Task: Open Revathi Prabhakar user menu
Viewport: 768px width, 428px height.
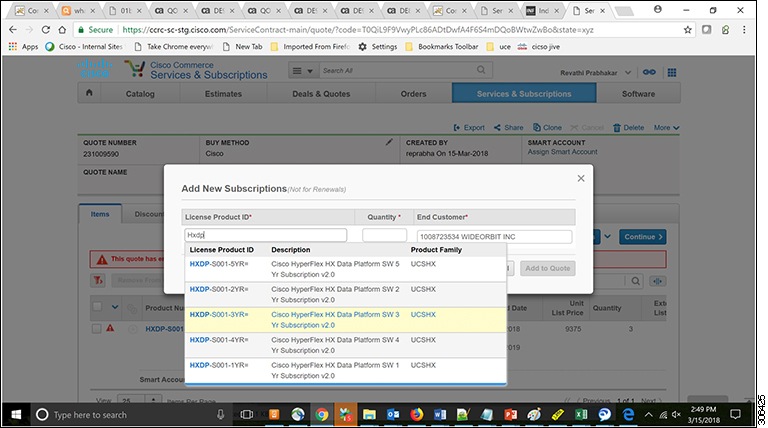Action: tap(596, 73)
